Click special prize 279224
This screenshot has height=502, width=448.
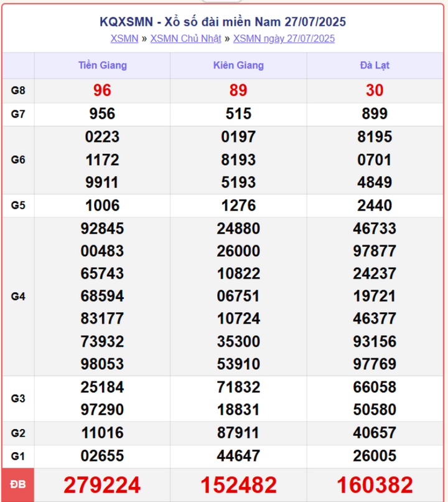click(102, 485)
